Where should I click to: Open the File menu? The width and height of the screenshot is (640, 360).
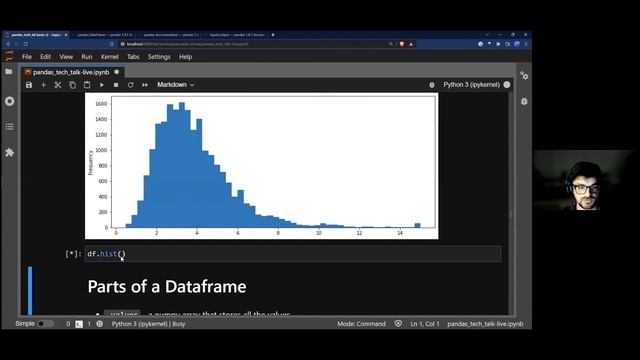point(27,57)
